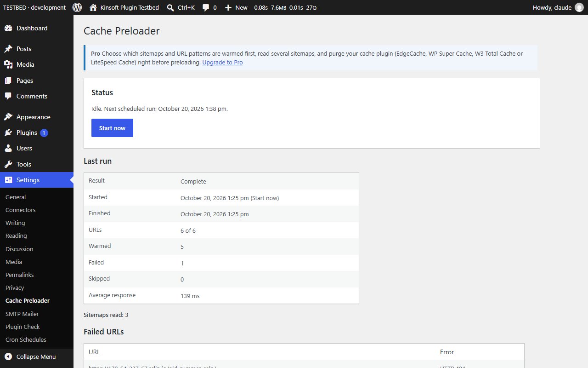The height and width of the screenshot is (368, 588).
Task: Go to Connectors settings
Action: point(20,210)
